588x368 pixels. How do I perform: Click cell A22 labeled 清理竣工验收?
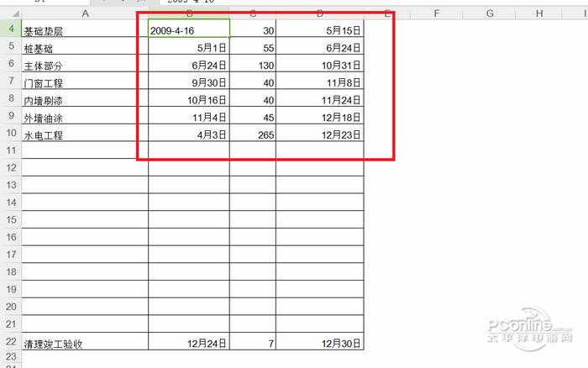pyautogui.click(x=85, y=341)
